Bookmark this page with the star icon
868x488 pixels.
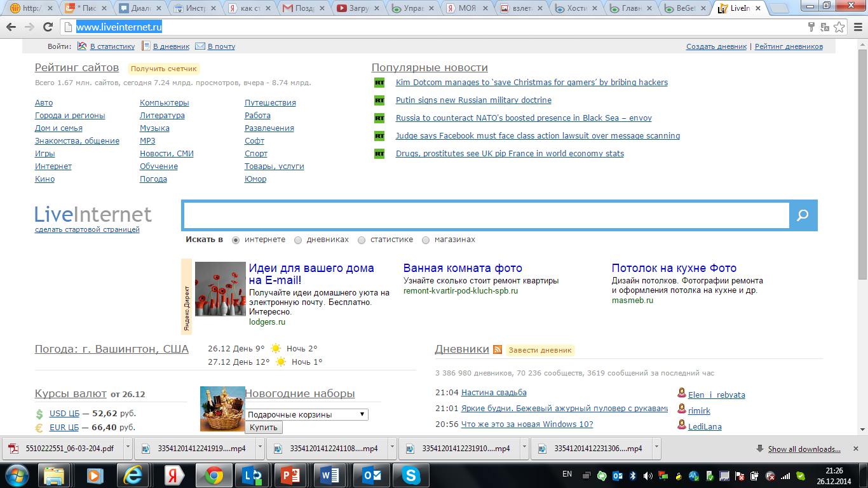tap(839, 27)
